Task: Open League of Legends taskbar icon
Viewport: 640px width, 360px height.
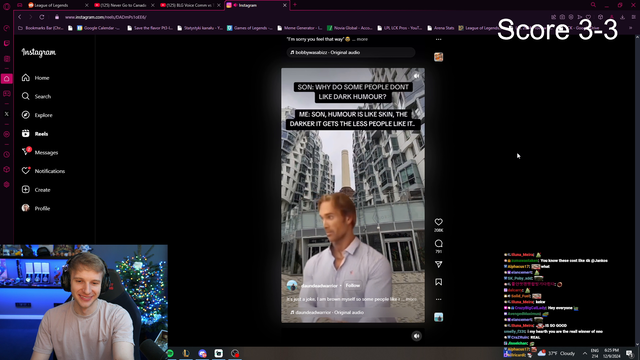Action: click(186, 353)
